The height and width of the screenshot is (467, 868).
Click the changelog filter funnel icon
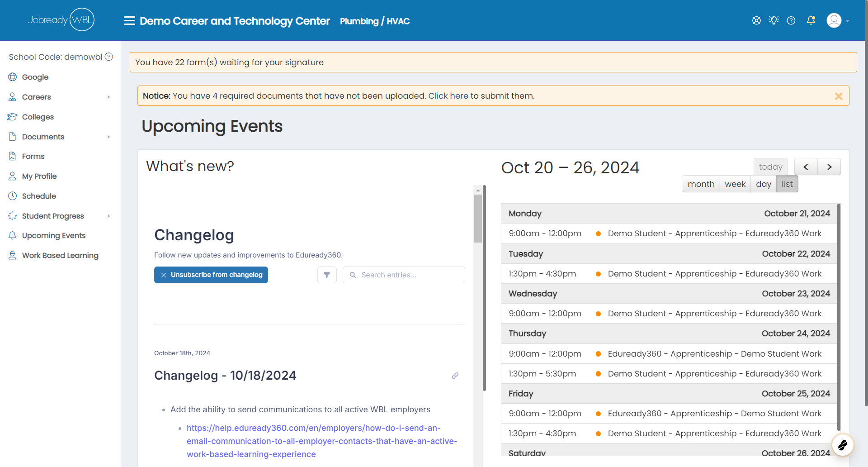coord(327,275)
